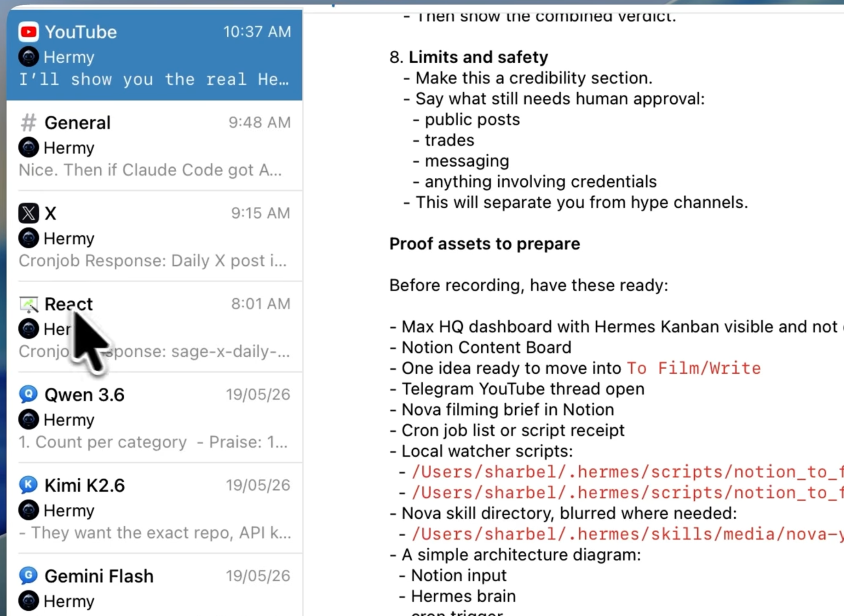Click Hermy avatar in YouTube topic
This screenshot has width=844, height=616.
28,57
